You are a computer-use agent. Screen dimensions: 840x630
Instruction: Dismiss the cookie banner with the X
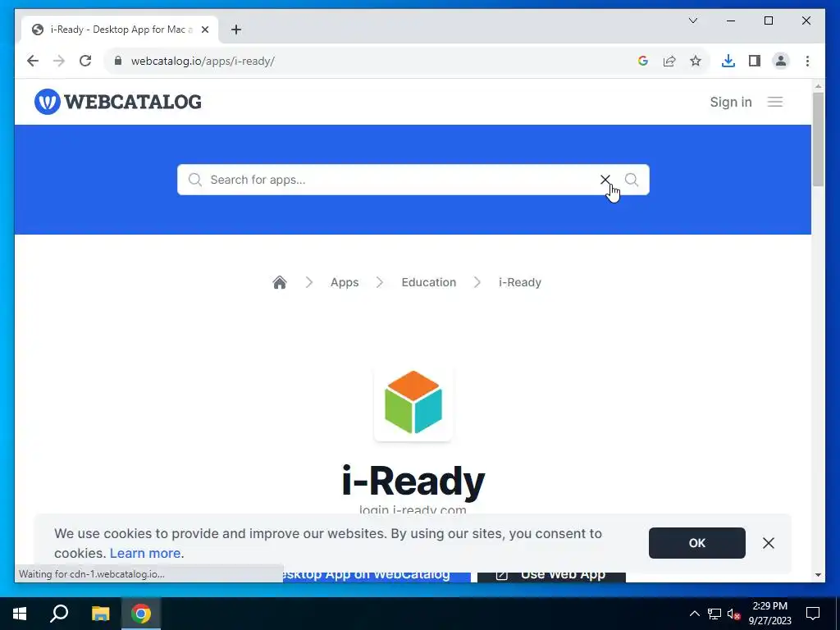click(x=768, y=543)
